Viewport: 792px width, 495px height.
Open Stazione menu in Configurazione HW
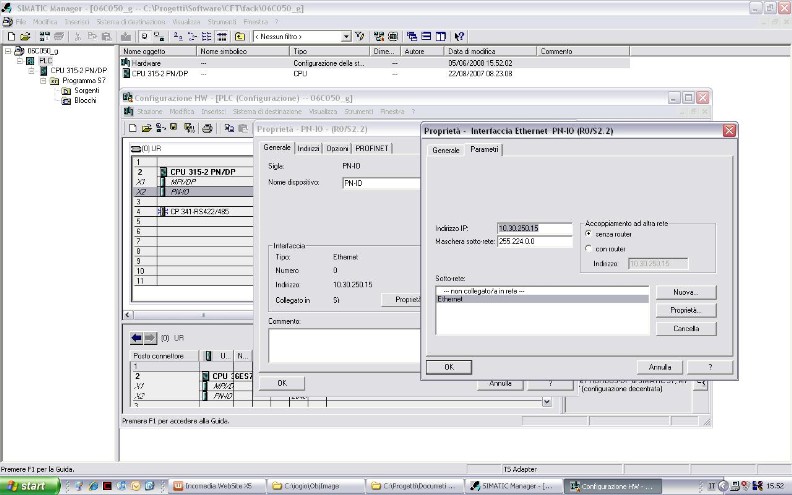(150, 111)
